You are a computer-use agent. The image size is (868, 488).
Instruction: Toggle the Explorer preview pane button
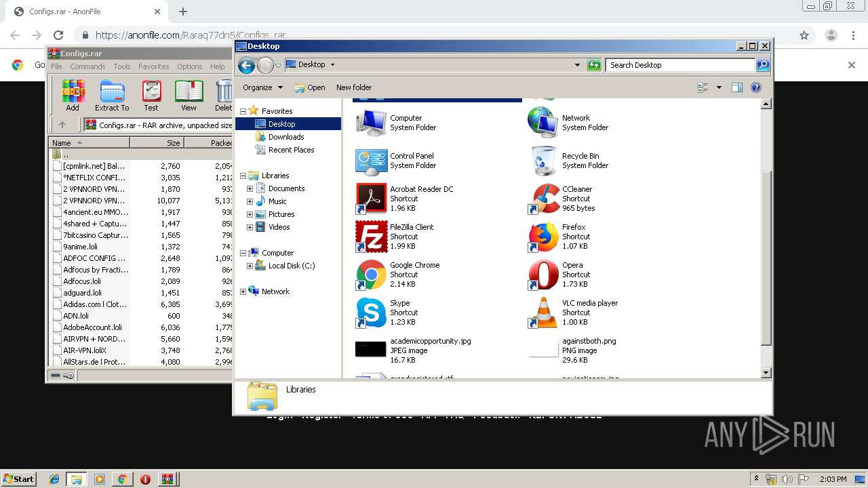click(737, 87)
